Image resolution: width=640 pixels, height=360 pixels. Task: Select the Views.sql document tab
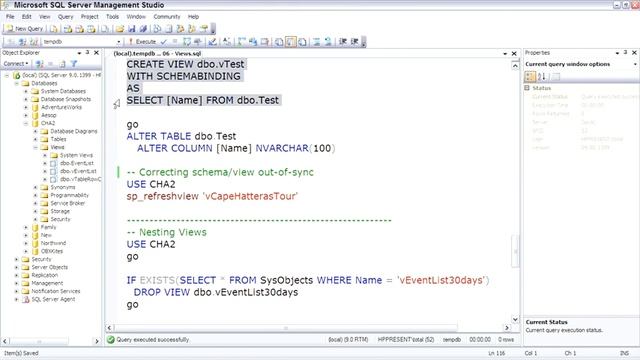click(x=157, y=53)
